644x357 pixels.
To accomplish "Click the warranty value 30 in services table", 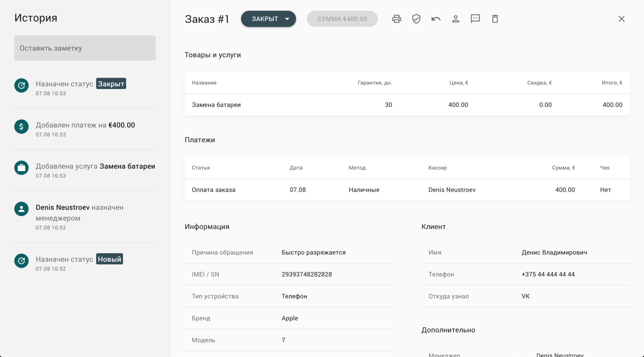I will pyautogui.click(x=388, y=105).
